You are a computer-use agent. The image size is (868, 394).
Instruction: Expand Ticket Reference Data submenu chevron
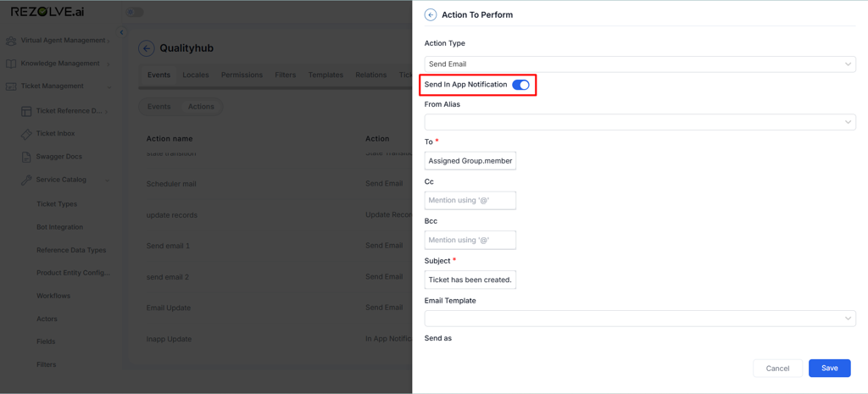(106, 112)
